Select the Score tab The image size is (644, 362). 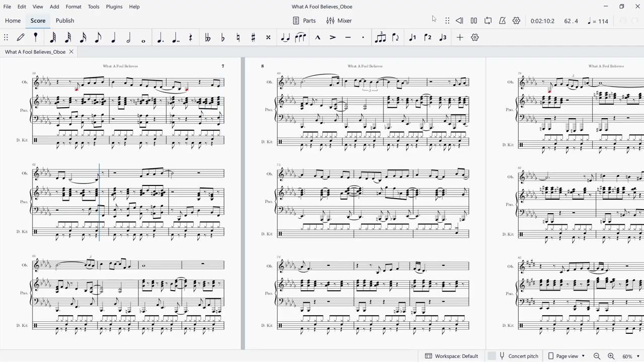pos(38,21)
